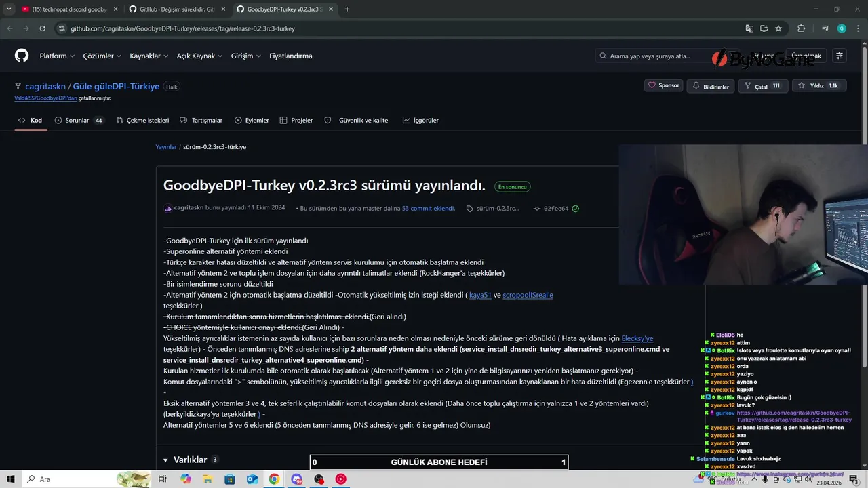
Task: Select the GoodbyeDPI-Turkey v0.2.3rc3 tab
Action: tap(283, 9)
